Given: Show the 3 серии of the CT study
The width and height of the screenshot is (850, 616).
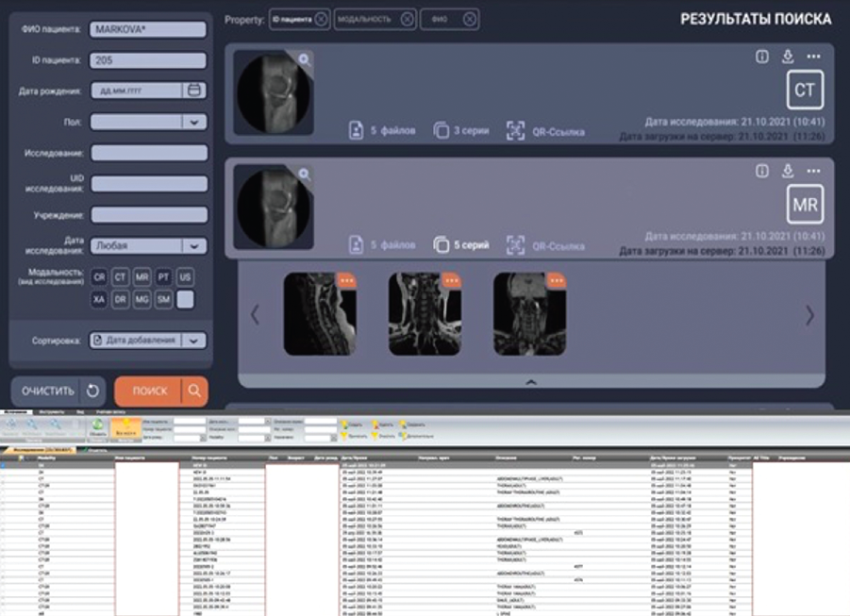Looking at the screenshot, I should [x=461, y=131].
